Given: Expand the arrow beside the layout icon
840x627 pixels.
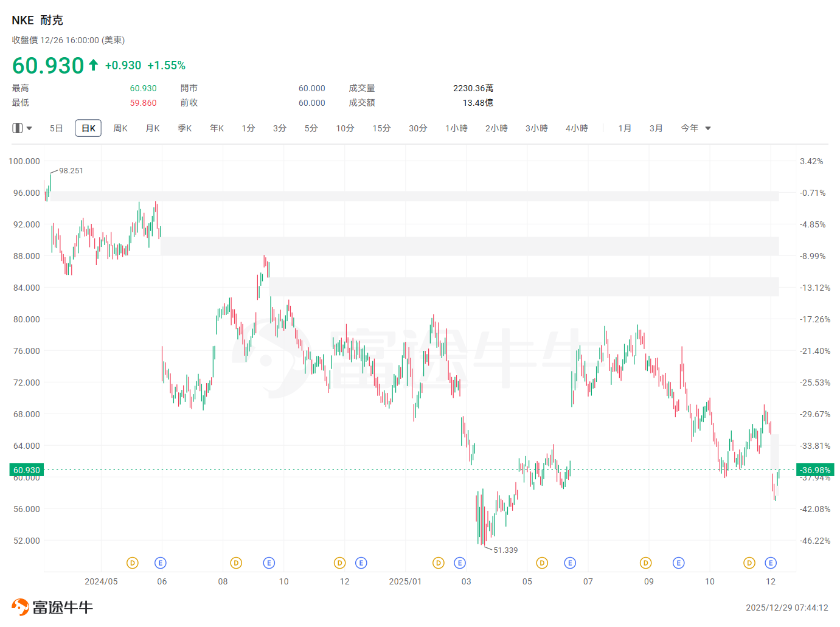Looking at the screenshot, I should (29, 128).
